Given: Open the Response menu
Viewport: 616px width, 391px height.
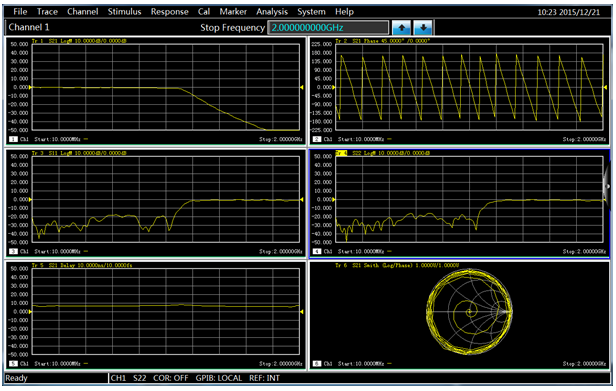Looking at the screenshot, I should (170, 12).
